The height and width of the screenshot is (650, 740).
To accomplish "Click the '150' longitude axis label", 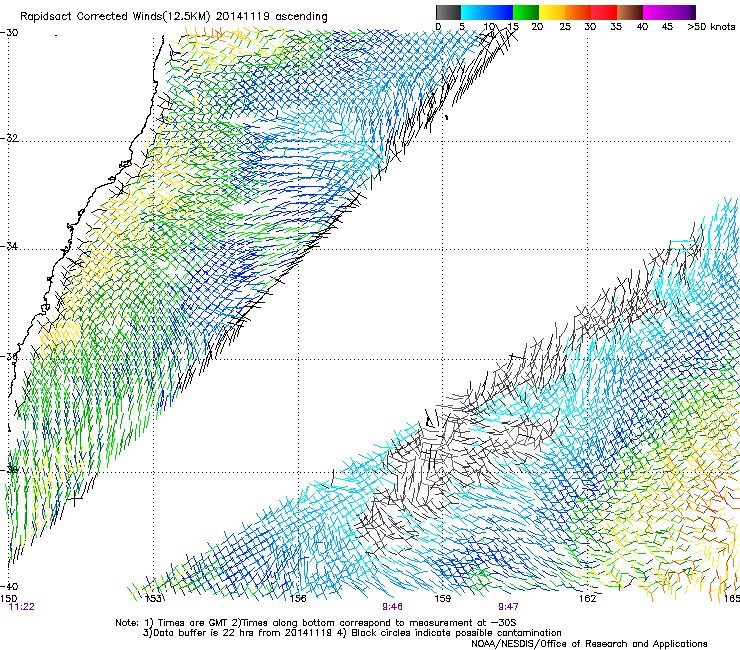I will tap(8, 598).
